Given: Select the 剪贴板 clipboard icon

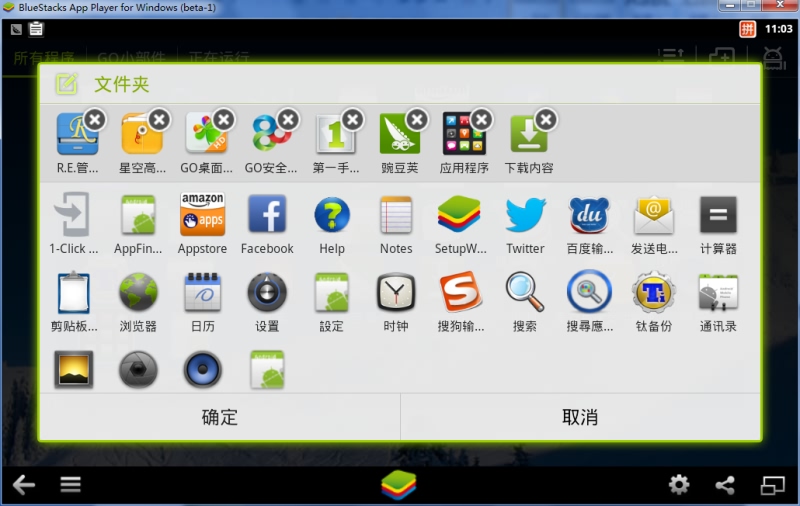Looking at the screenshot, I should click(73, 292).
